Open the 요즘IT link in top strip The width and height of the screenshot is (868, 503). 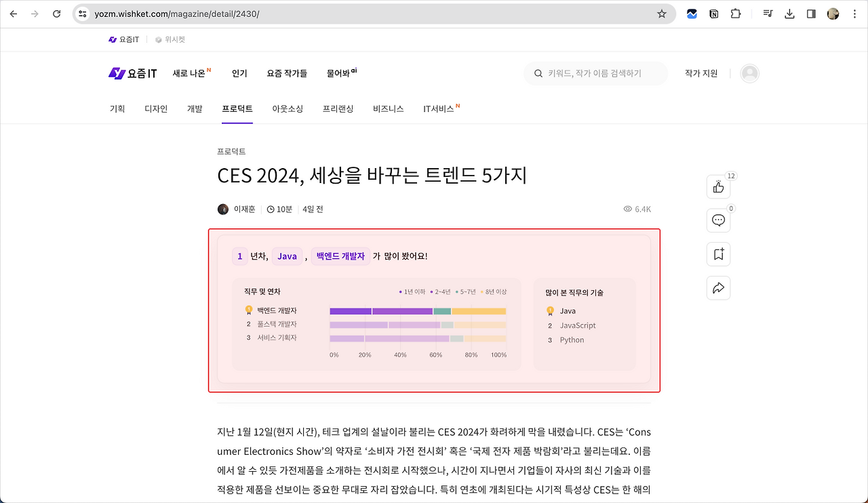(123, 39)
